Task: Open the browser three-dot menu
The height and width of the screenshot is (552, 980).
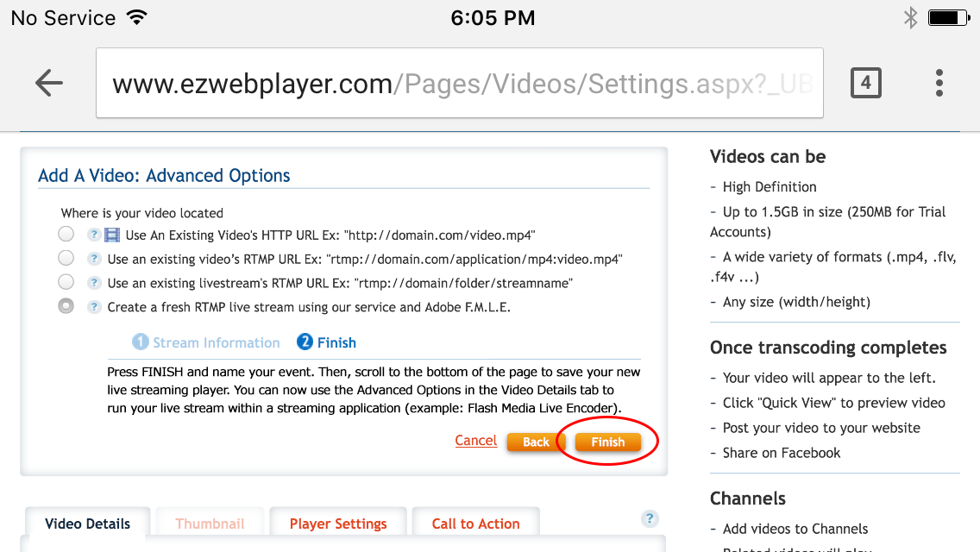Action: click(939, 83)
